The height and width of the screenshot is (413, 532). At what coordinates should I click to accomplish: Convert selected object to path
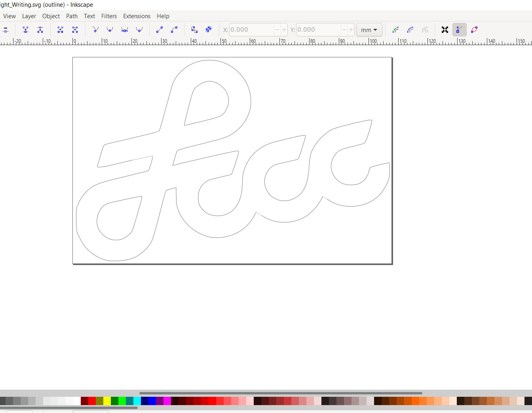coord(194,30)
